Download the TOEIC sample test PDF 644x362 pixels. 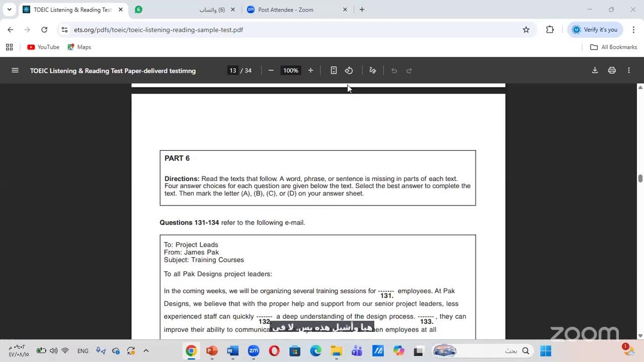(595, 70)
